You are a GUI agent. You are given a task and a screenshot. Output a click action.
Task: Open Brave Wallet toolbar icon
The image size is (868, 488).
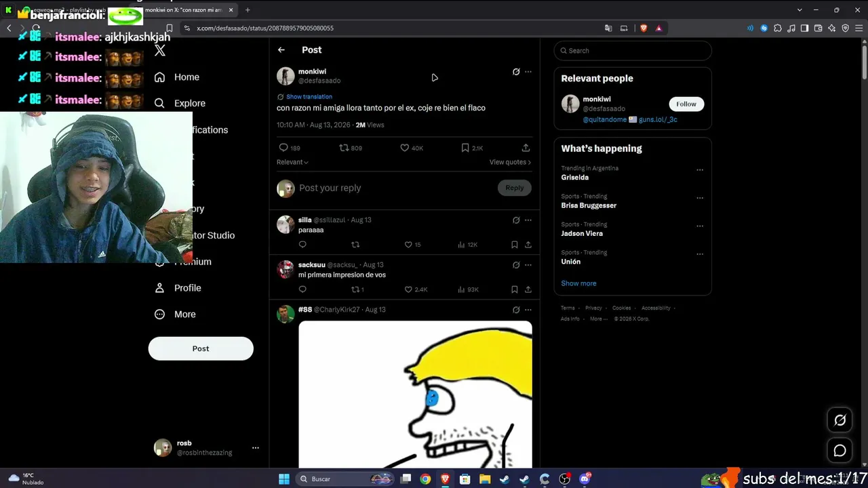818,28
